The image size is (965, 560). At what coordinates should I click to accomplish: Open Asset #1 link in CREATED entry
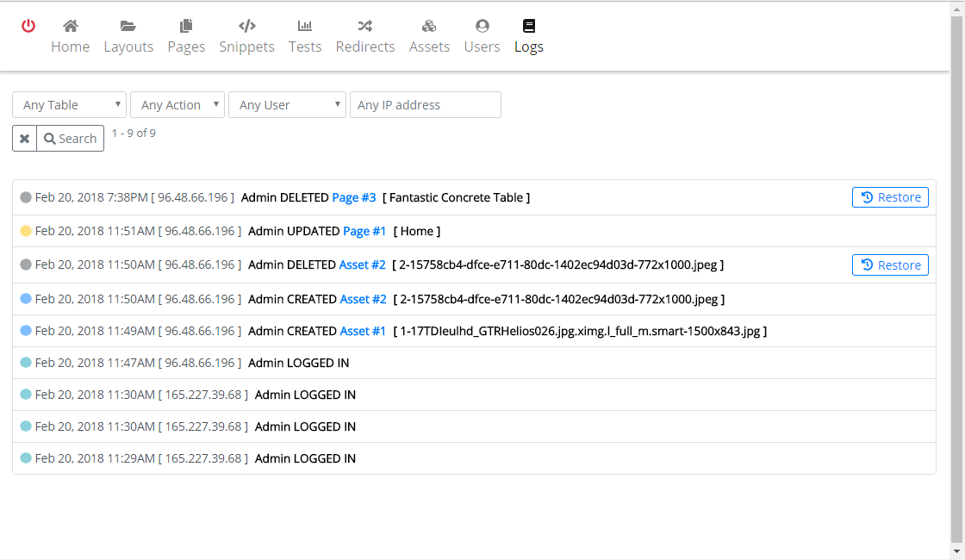pyautogui.click(x=363, y=331)
